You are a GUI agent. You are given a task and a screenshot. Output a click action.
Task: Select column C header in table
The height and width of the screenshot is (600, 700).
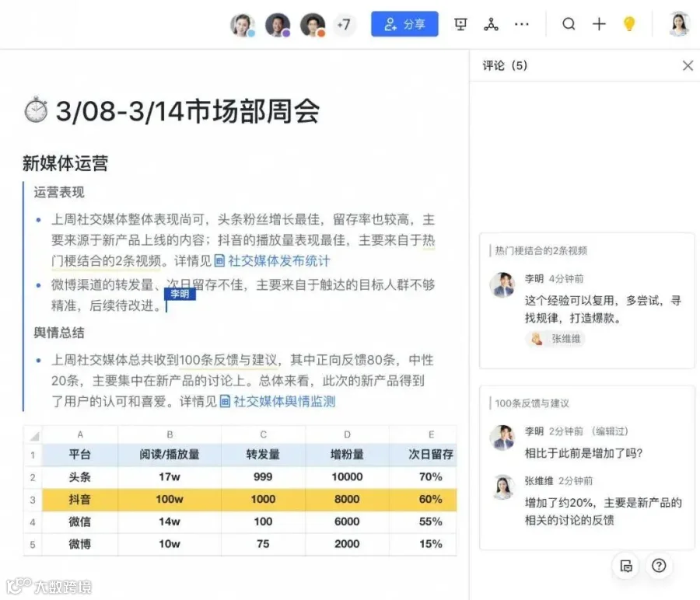pyautogui.click(x=264, y=435)
